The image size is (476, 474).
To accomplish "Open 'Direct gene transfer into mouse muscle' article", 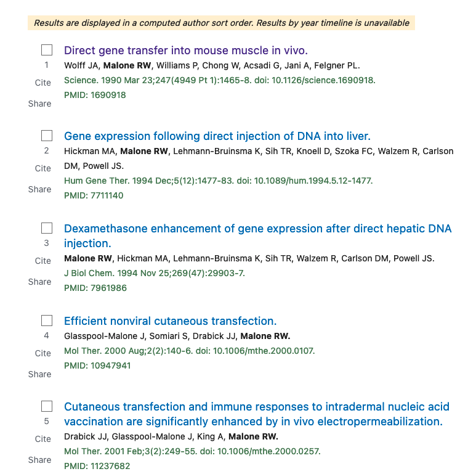I will [x=186, y=51].
